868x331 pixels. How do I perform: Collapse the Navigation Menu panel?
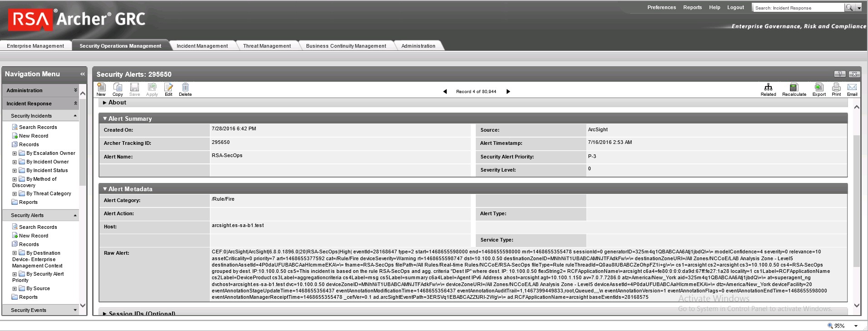coord(82,74)
